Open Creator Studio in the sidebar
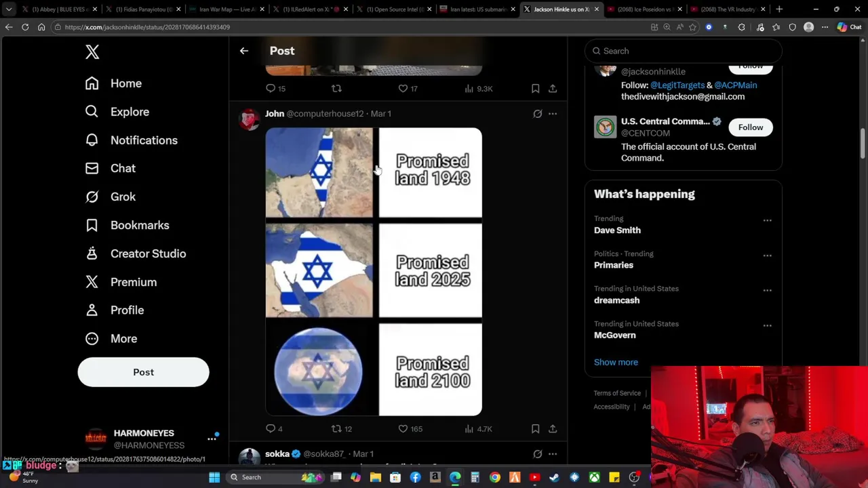868x488 pixels. (x=135, y=253)
